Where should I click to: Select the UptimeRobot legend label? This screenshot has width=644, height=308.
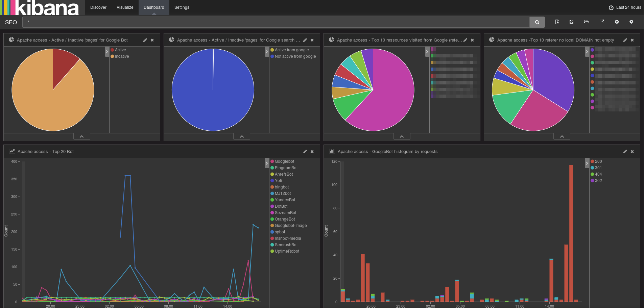(x=287, y=251)
